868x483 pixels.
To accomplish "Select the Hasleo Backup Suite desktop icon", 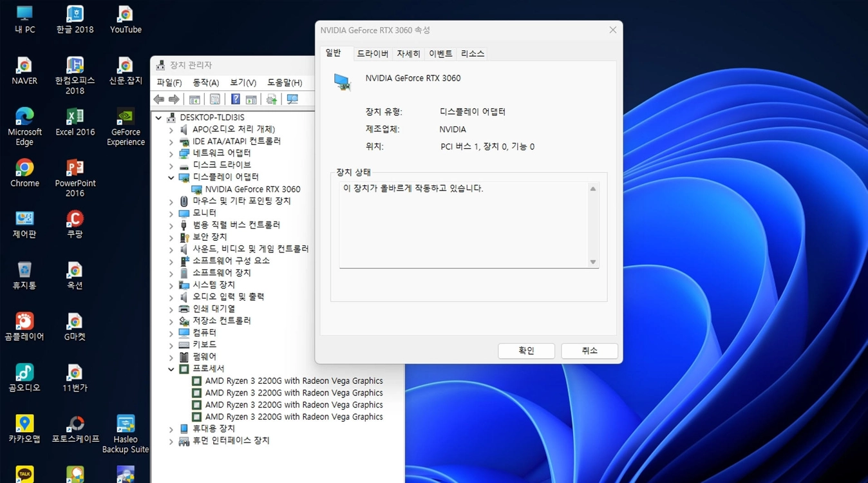I will pos(126,433).
